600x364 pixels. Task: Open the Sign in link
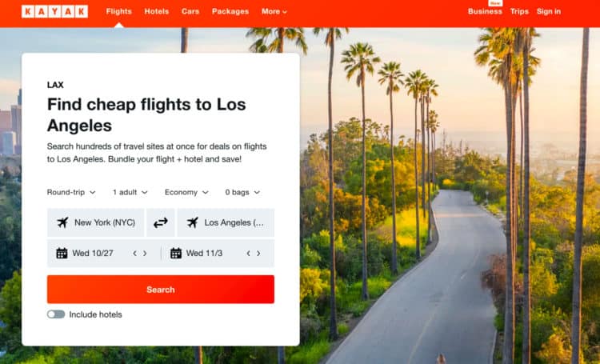point(549,11)
